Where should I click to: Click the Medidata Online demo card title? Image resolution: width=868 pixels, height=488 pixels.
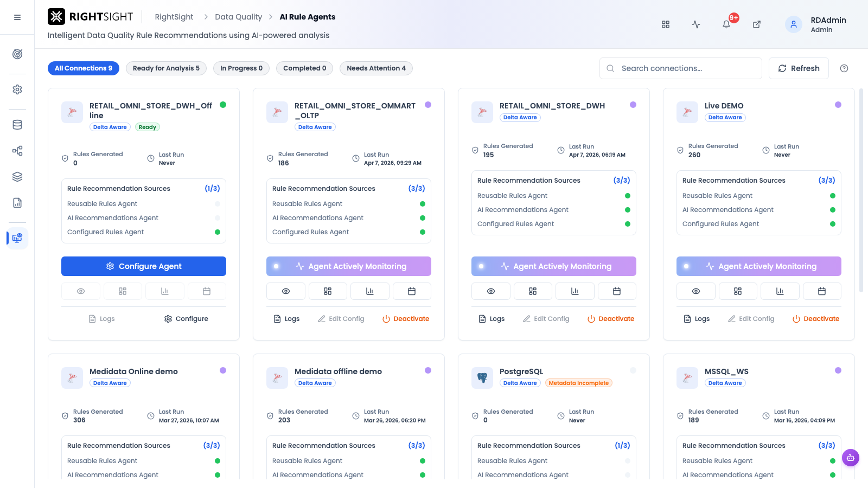coord(133,371)
